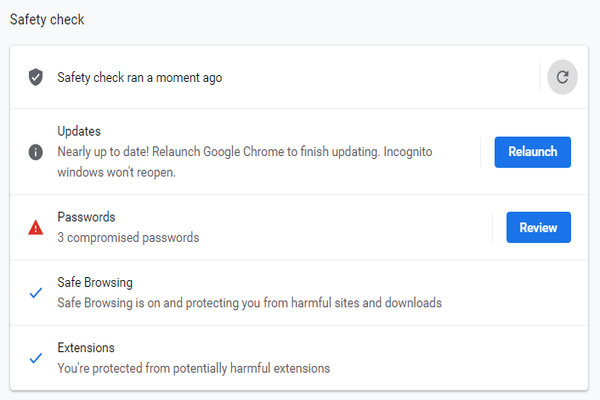The height and width of the screenshot is (400, 600).
Task: Click the blue checkmark beside Safe Browsing
Action: [36, 293]
